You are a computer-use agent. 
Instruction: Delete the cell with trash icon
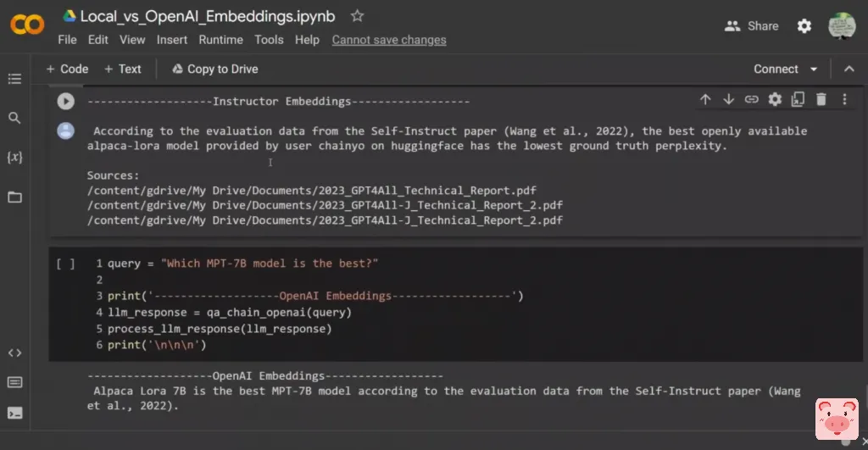[821, 100]
